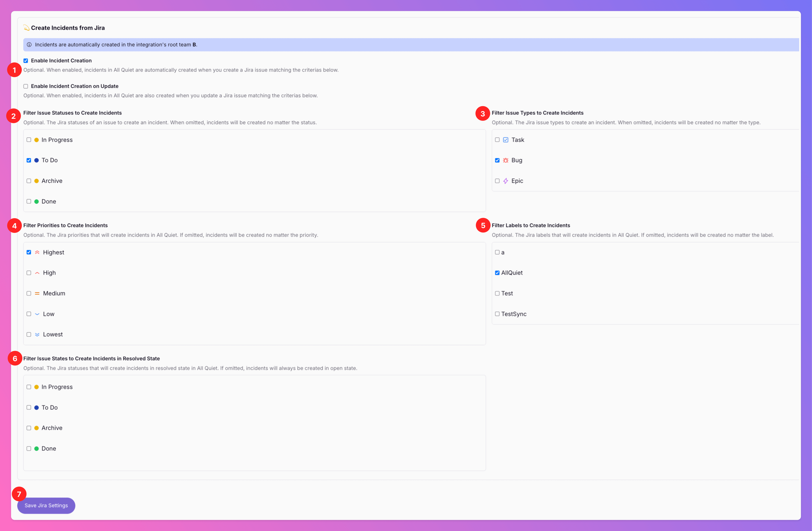Uncheck the To Do status filter
The image size is (812, 531).
pos(29,160)
